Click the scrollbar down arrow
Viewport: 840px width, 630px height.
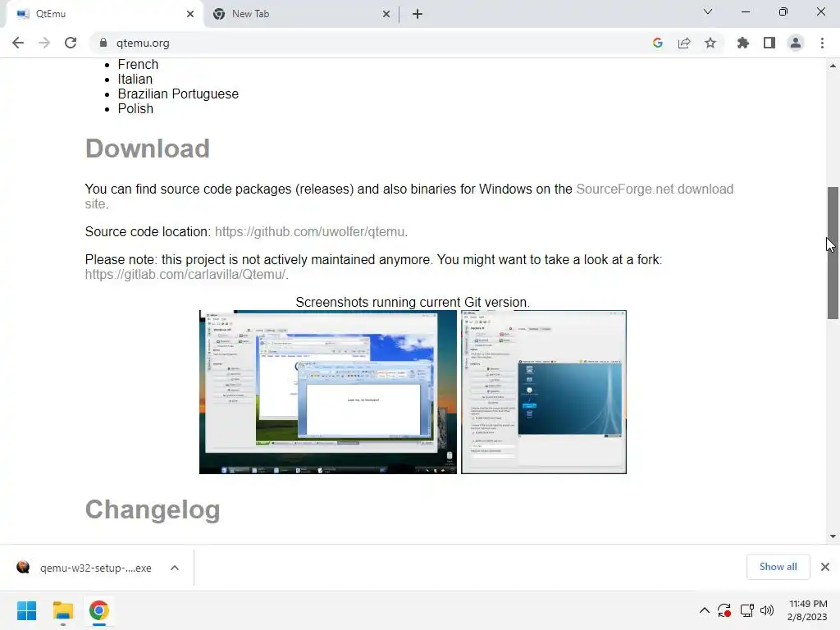[833, 536]
